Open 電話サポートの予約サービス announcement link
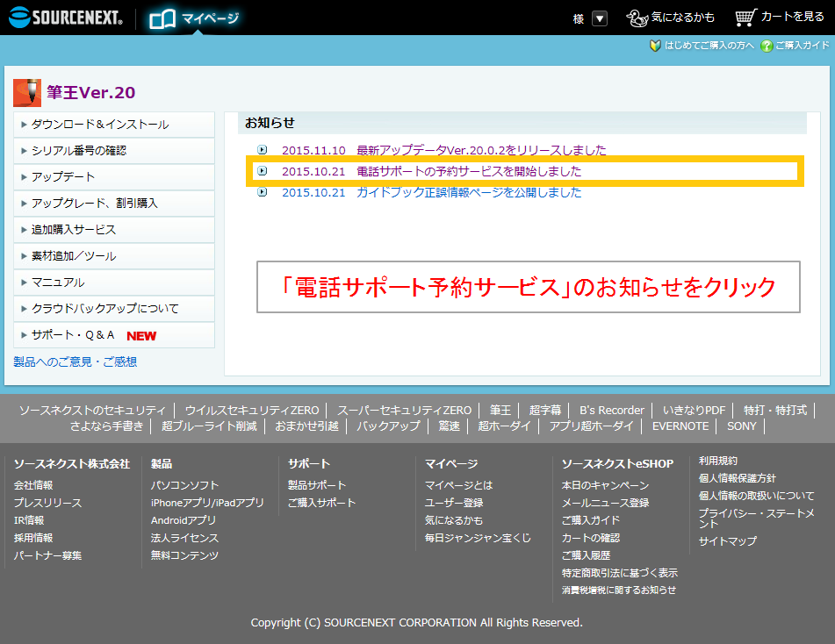The height and width of the screenshot is (644, 835). coord(469,171)
